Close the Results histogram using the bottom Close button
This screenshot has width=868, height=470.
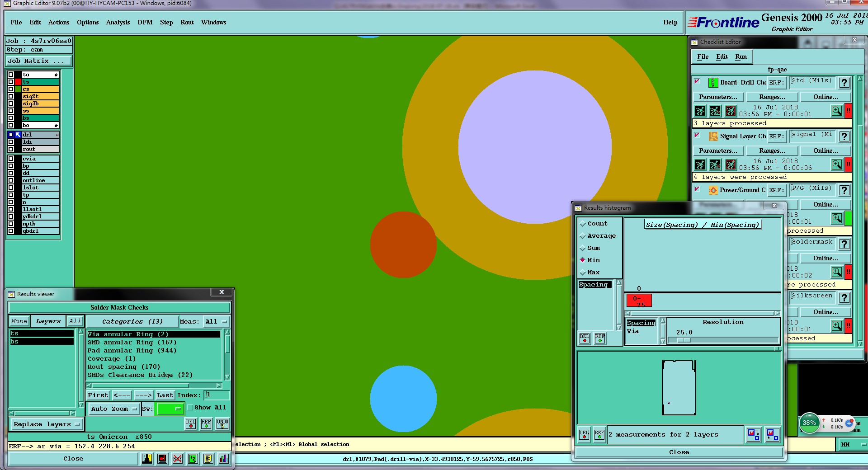tap(679, 452)
